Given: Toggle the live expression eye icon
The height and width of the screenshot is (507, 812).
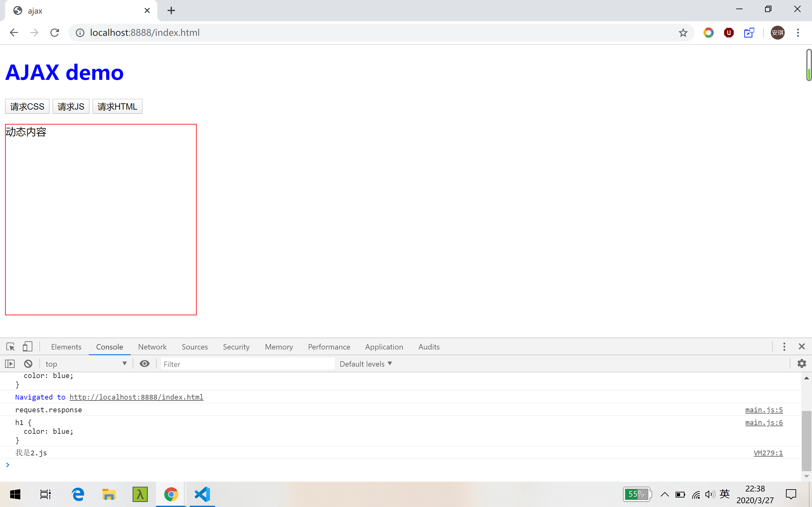Looking at the screenshot, I should tap(145, 364).
